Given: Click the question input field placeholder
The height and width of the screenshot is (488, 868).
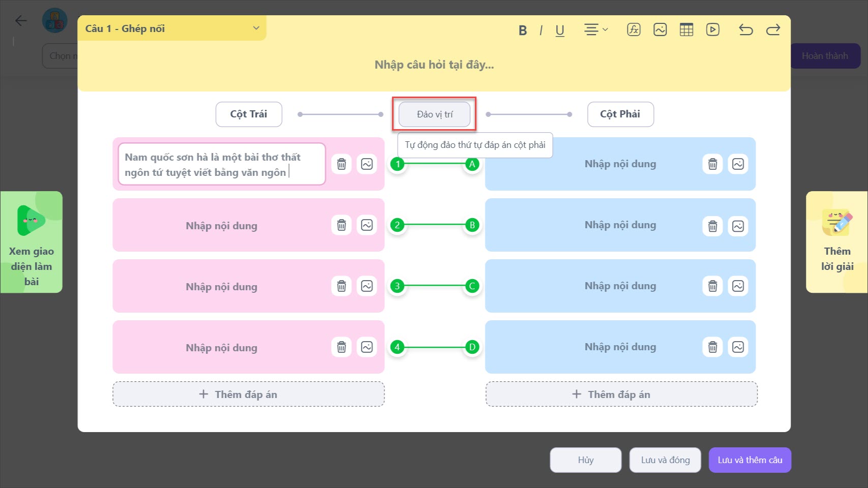Looking at the screenshot, I should [434, 65].
